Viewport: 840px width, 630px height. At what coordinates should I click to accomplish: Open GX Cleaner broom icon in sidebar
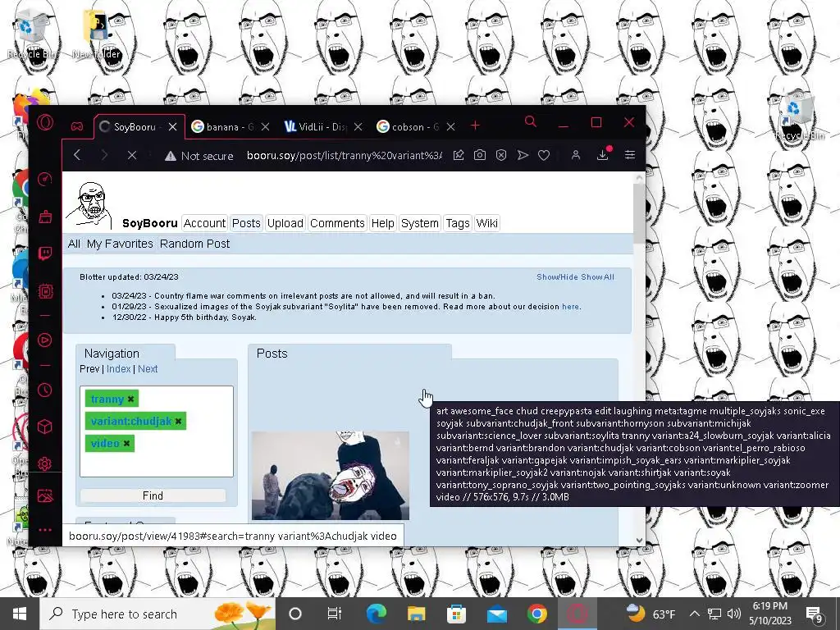tap(45, 217)
